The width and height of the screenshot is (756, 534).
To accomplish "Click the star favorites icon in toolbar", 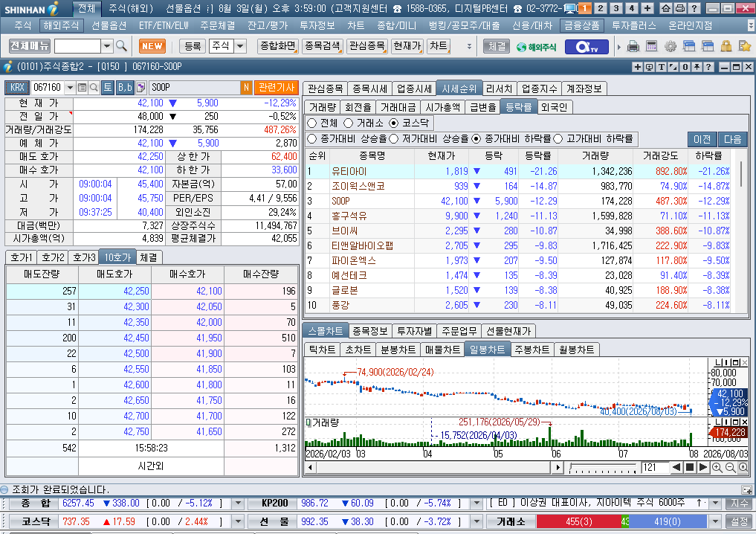I will pos(744,47).
